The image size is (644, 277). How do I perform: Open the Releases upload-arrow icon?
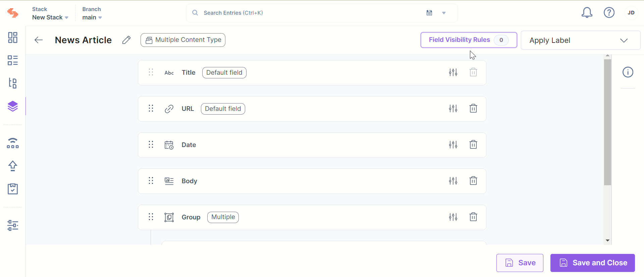click(13, 166)
